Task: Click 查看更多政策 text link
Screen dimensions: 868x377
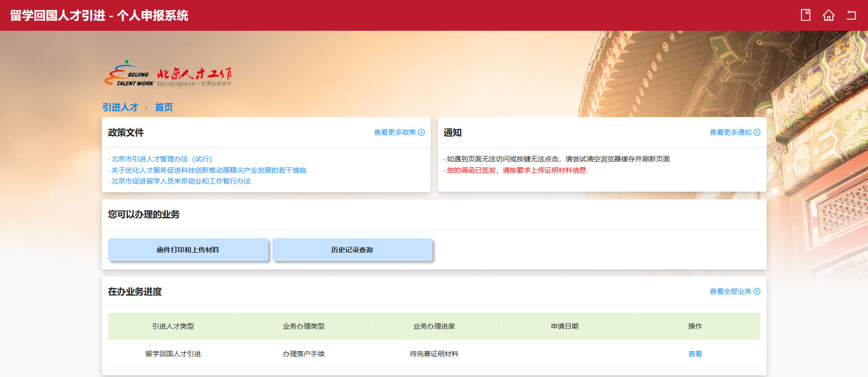Action: [394, 132]
